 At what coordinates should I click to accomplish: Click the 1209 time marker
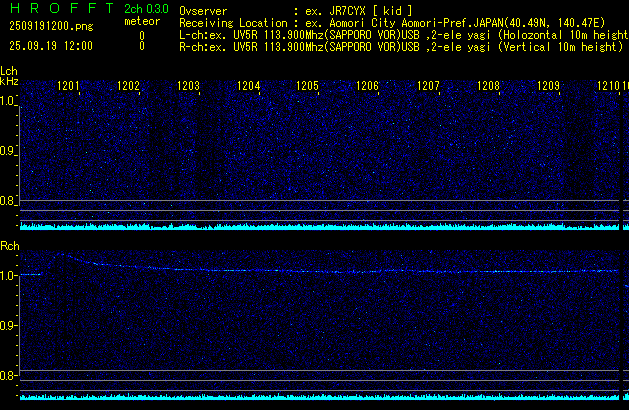[x=548, y=87]
